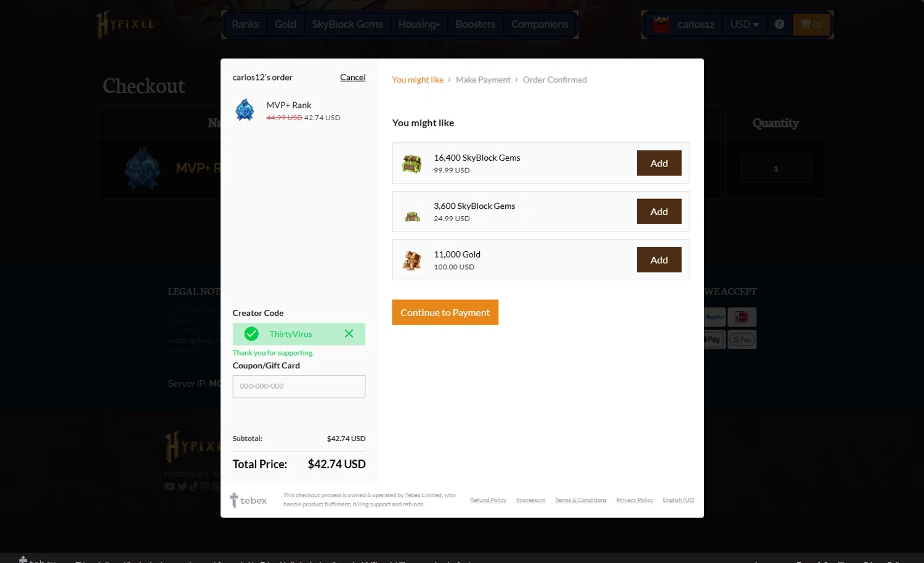Select the You might like step
The width and height of the screenshot is (924, 563).
[418, 79]
